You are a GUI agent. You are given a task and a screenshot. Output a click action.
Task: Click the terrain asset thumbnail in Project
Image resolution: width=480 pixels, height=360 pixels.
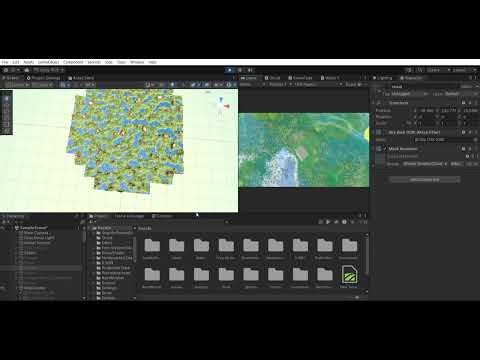[x=349, y=275]
